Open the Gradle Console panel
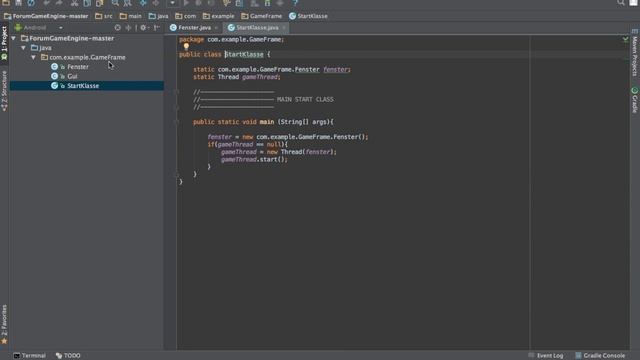 pos(600,356)
